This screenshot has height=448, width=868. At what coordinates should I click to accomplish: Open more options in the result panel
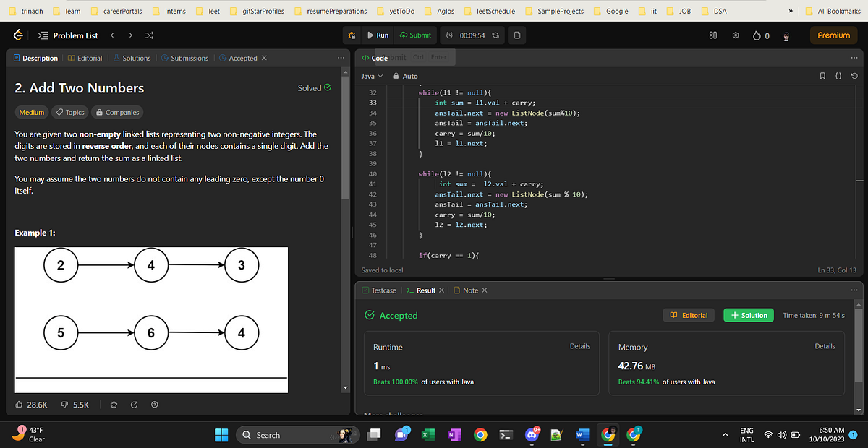point(854,290)
